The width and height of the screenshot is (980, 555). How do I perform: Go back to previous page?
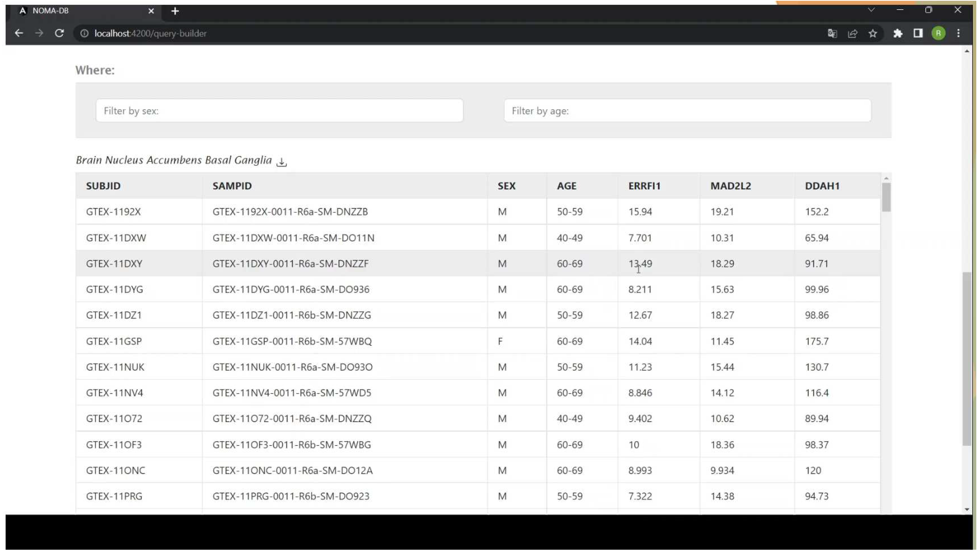[18, 33]
